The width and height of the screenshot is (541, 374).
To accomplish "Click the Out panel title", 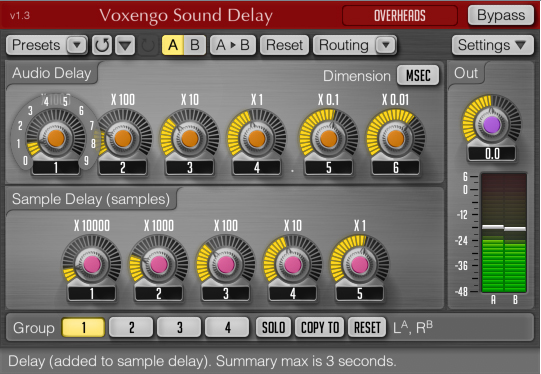I will 466,73.
